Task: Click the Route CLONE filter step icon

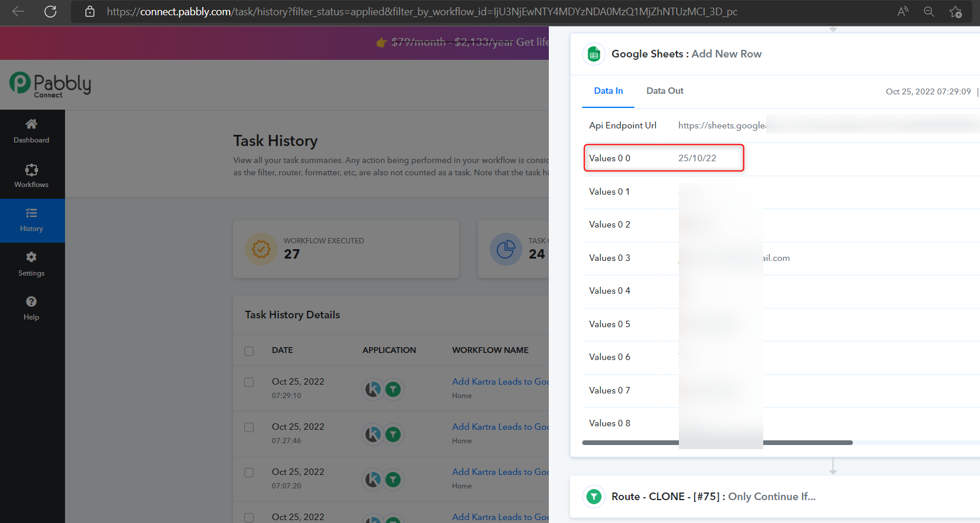Action: click(x=594, y=497)
